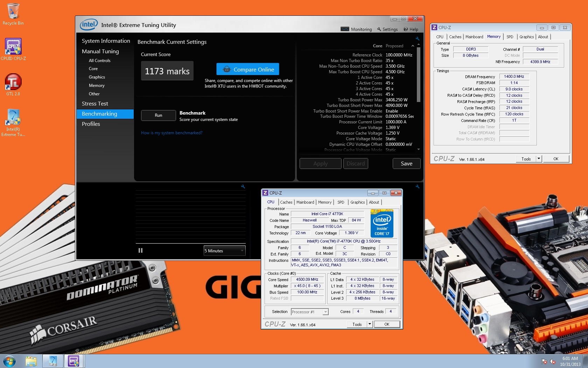Run the XTU benchmark

pos(158,115)
